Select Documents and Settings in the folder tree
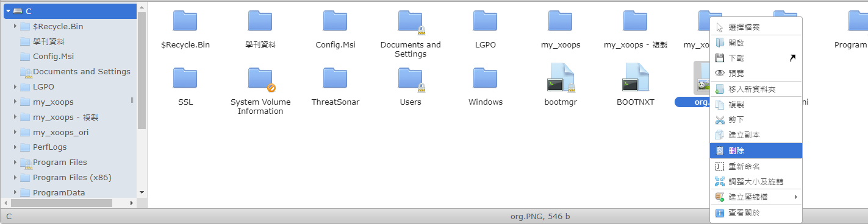The height and width of the screenshot is (224, 868). pos(82,72)
